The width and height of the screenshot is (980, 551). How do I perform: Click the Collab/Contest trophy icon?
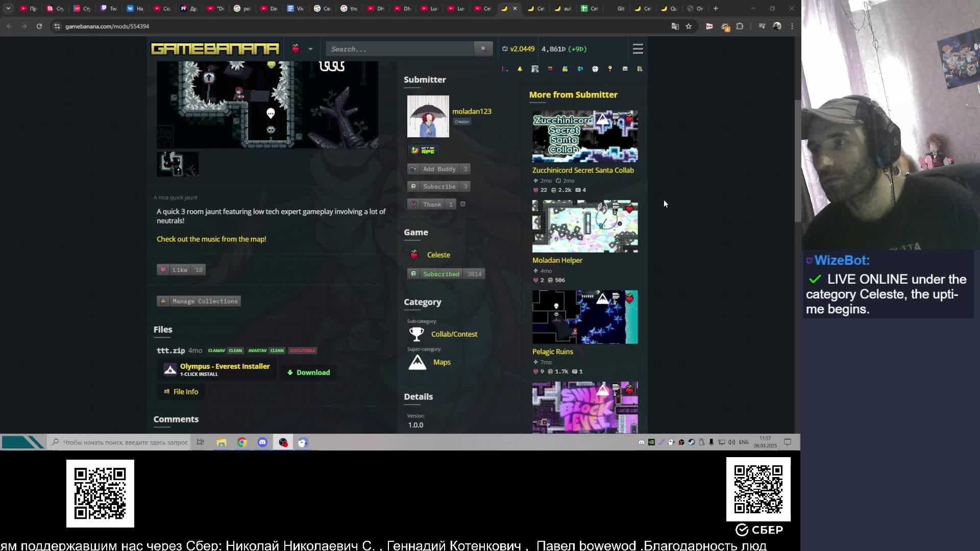click(x=416, y=334)
